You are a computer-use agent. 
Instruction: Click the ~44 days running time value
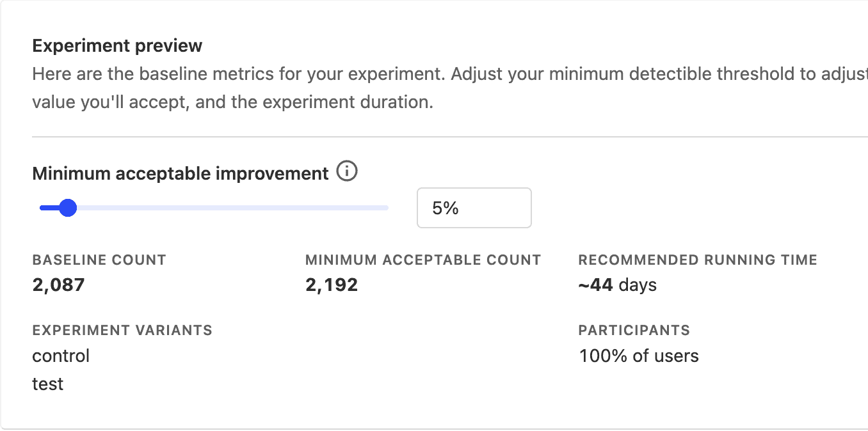point(617,285)
